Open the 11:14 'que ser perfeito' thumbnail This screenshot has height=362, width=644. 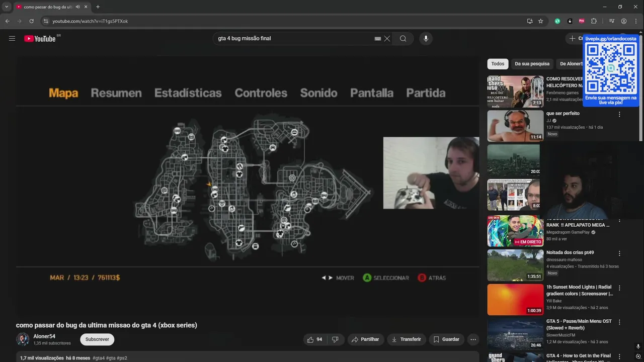pyautogui.click(x=515, y=126)
